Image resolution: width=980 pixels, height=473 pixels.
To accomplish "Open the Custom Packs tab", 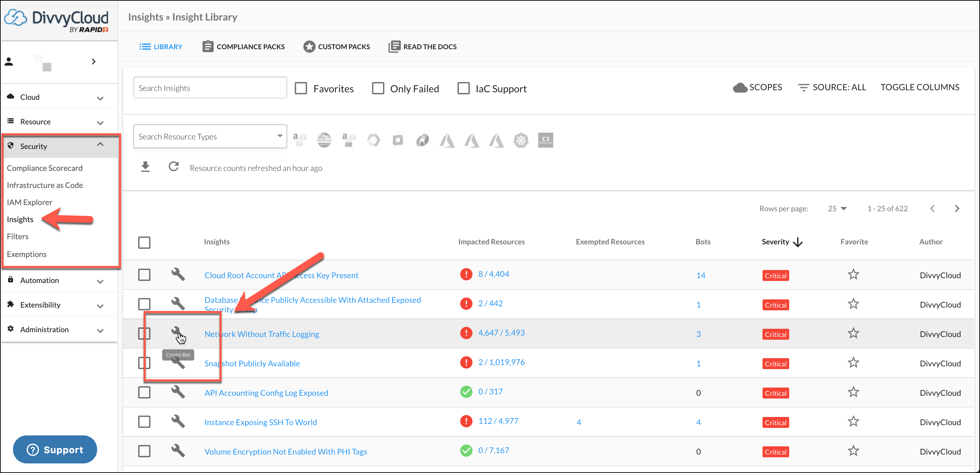I will tap(337, 46).
